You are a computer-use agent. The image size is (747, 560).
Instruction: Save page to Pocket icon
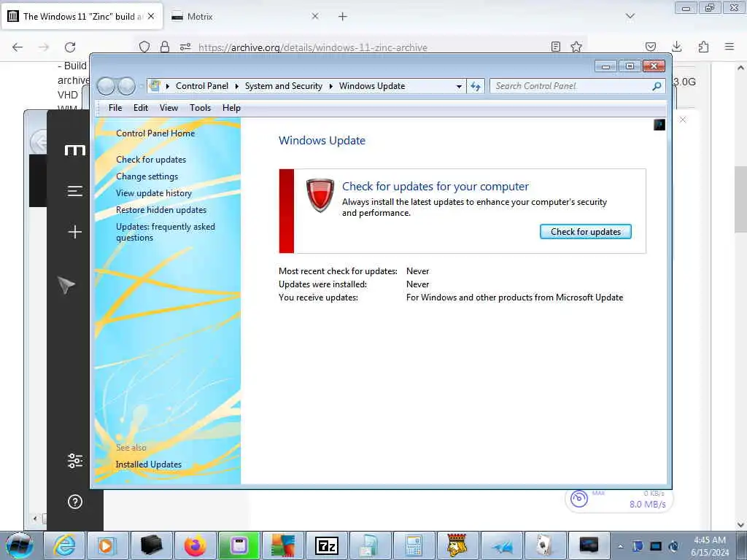[650, 47]
